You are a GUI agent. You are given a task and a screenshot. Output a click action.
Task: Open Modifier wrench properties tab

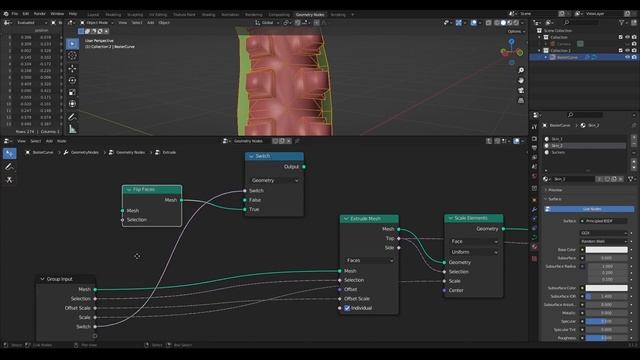534,209
